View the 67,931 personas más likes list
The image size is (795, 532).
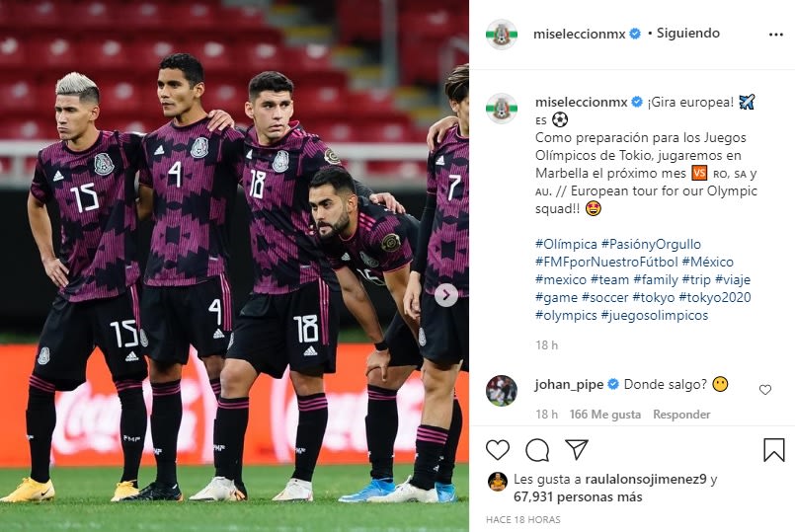(578, 497)
